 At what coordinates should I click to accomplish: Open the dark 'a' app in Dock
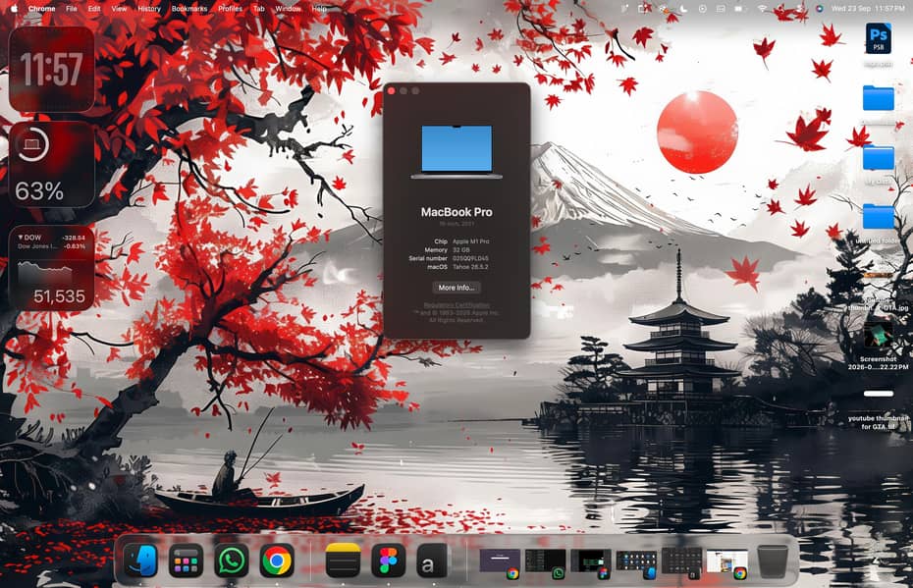click(x=432, y=561)
